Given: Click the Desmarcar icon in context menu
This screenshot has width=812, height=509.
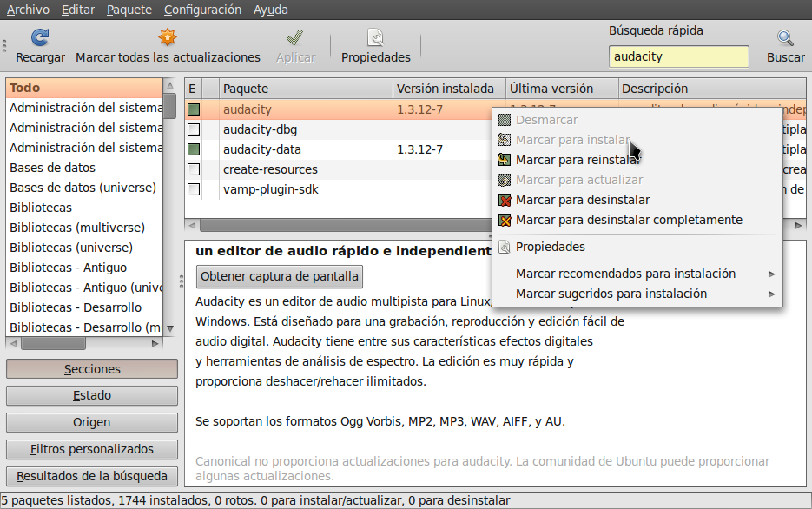Looking at the screenshot, I should point(505,120).
